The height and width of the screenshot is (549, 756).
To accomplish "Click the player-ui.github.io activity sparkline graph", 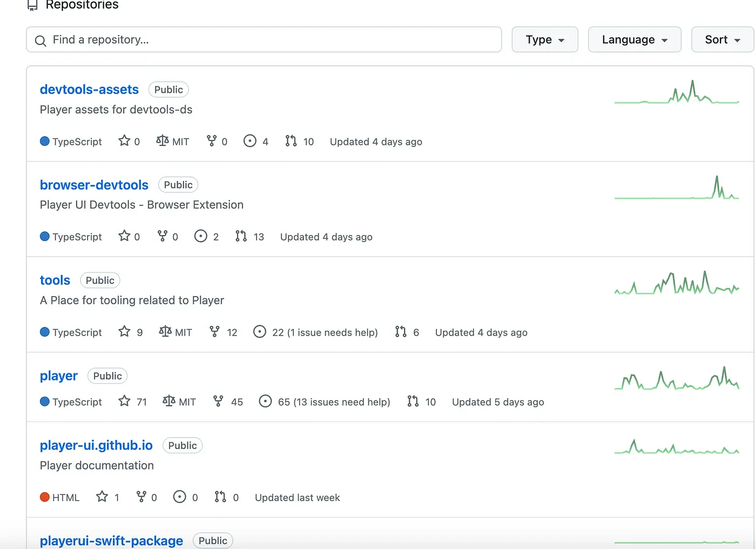I will pyautogui.click(x=677, y=447).
